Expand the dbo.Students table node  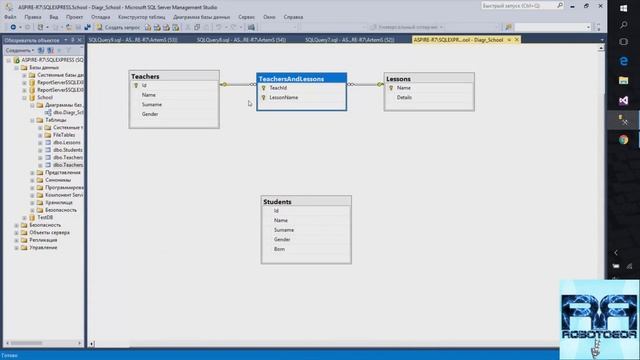point(40,150)
